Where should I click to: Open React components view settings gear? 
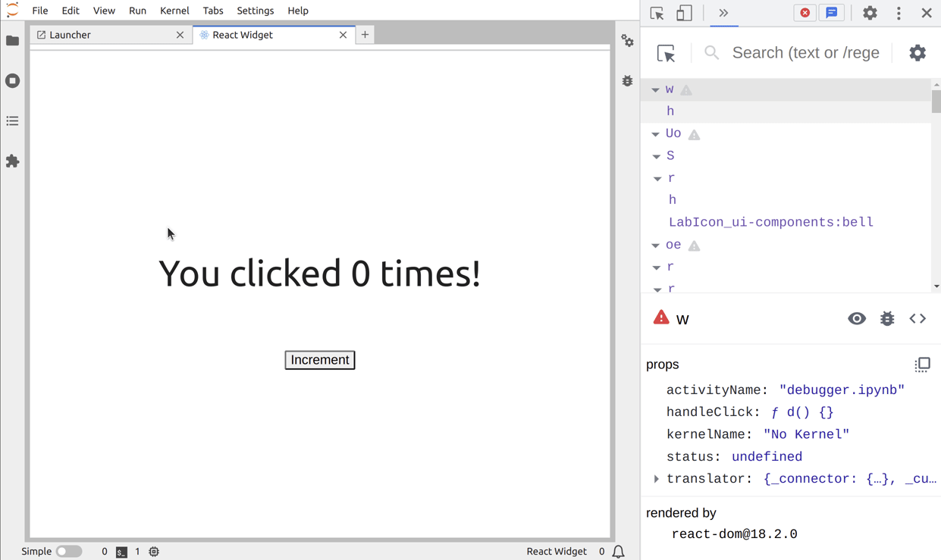(917, 53)
